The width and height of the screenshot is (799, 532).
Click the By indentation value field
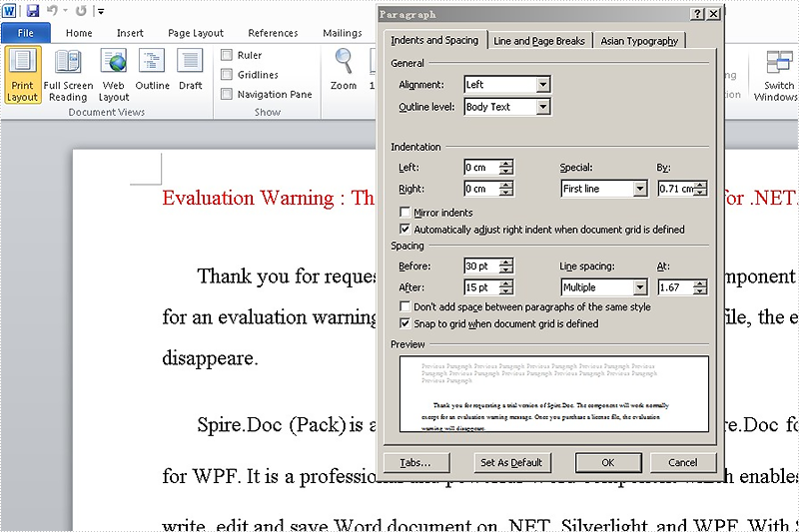(x=676, y=189)
